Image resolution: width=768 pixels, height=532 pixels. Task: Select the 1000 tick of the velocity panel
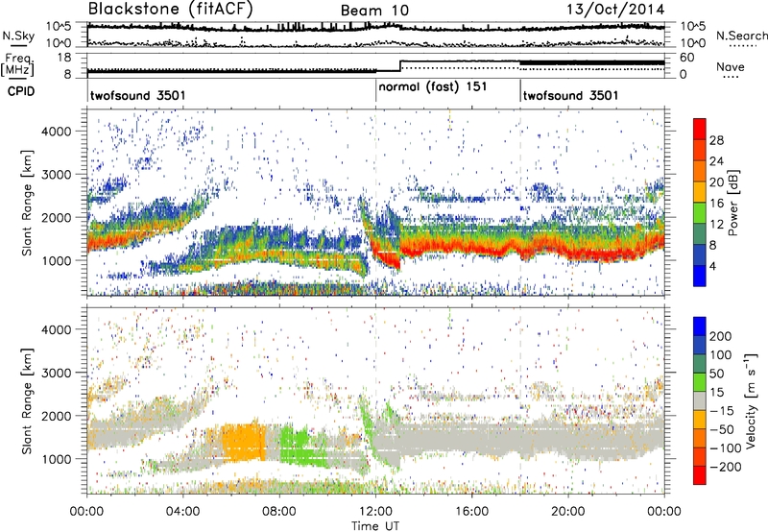pyautogui.click(x=57, y=459)
